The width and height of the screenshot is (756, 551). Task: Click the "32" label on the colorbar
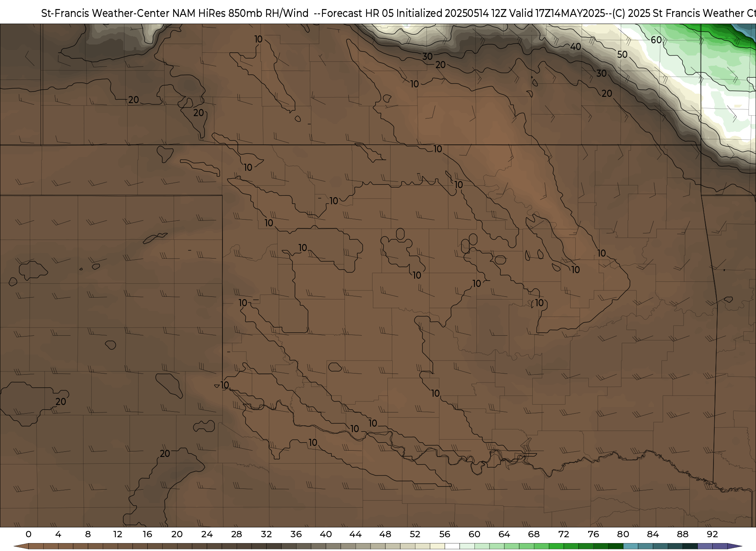coord(266,534)
